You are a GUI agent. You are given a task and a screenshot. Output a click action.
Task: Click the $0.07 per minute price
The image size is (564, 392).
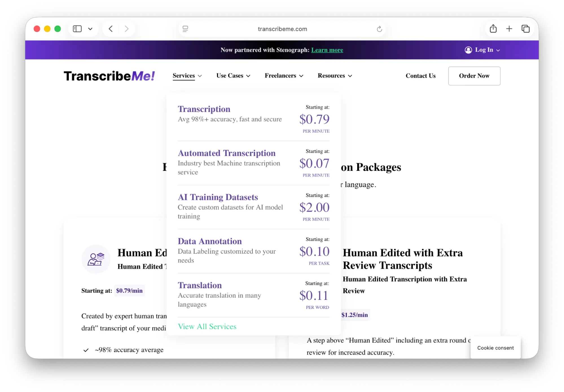coord(314,163)
